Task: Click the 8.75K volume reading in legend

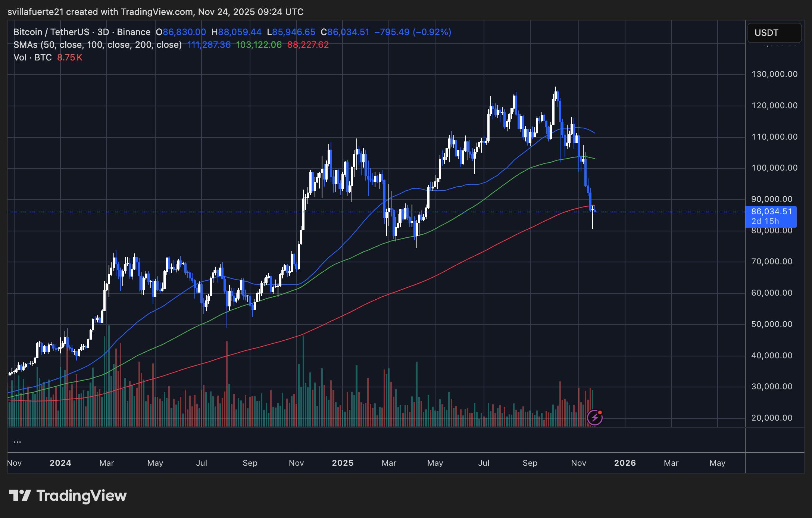Action: coord(69,57)
